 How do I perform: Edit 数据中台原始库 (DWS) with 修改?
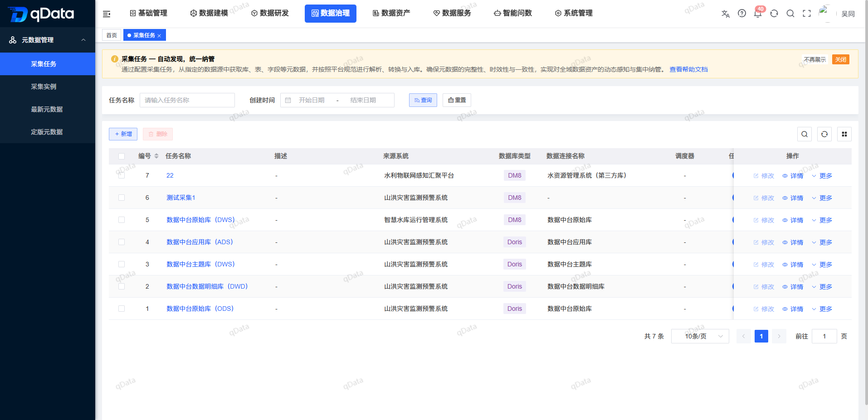point(764,220)
